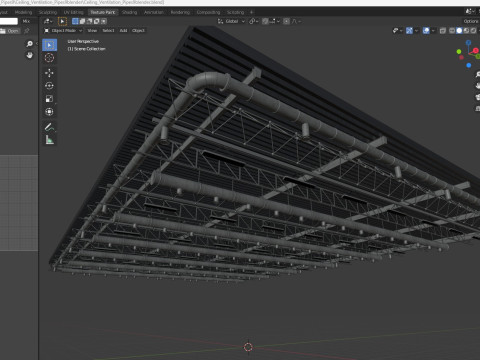Click the pin icon next to Open
This screenshot has width=480, height=360.
pyautogui.click(x=27, y=31)
